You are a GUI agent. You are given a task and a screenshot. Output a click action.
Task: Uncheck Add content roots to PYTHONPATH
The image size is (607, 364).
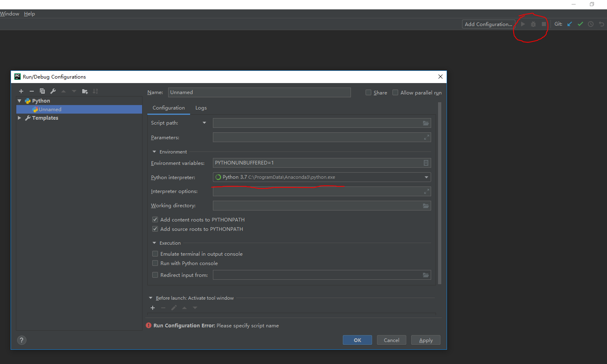click(155, 219)
